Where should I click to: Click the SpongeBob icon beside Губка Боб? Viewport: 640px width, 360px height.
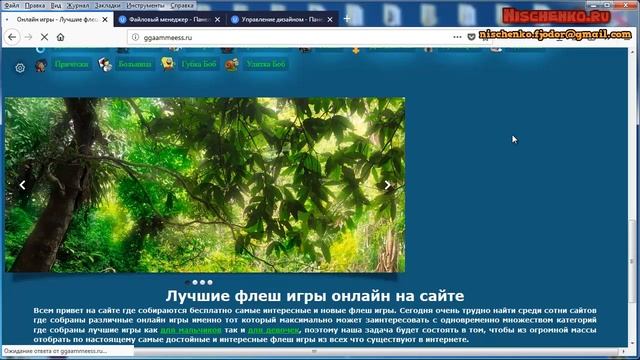tap(167, 64)
